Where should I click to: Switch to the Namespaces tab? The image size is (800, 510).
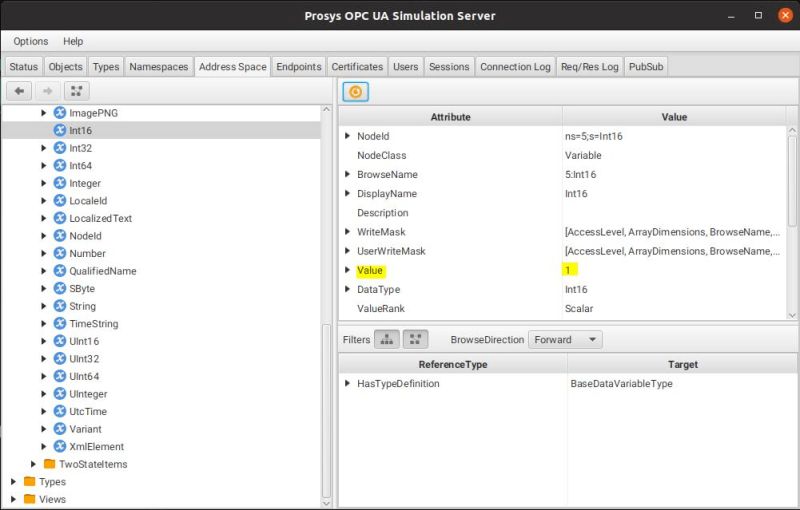pyautogui.click(x=159, y=67)
